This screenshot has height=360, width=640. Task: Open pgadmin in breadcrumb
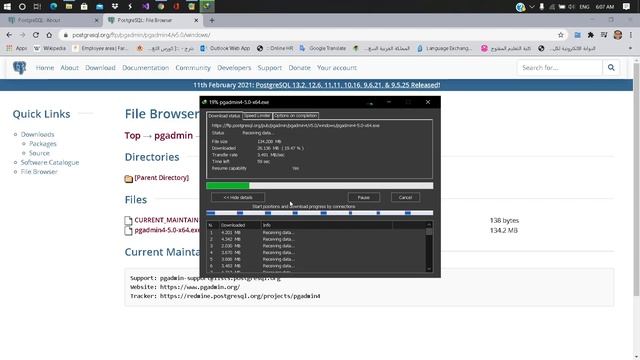tap(173, 136)
